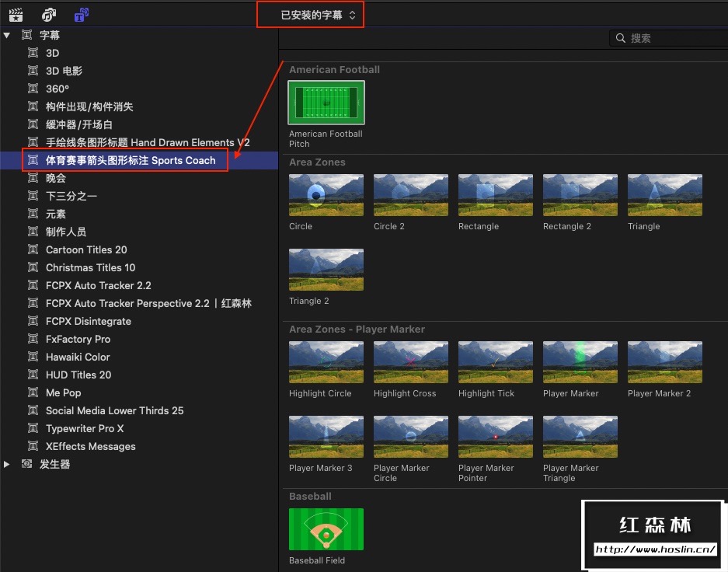Click the icon beside Hawaiki Color
728x572 pixels.
33,357
